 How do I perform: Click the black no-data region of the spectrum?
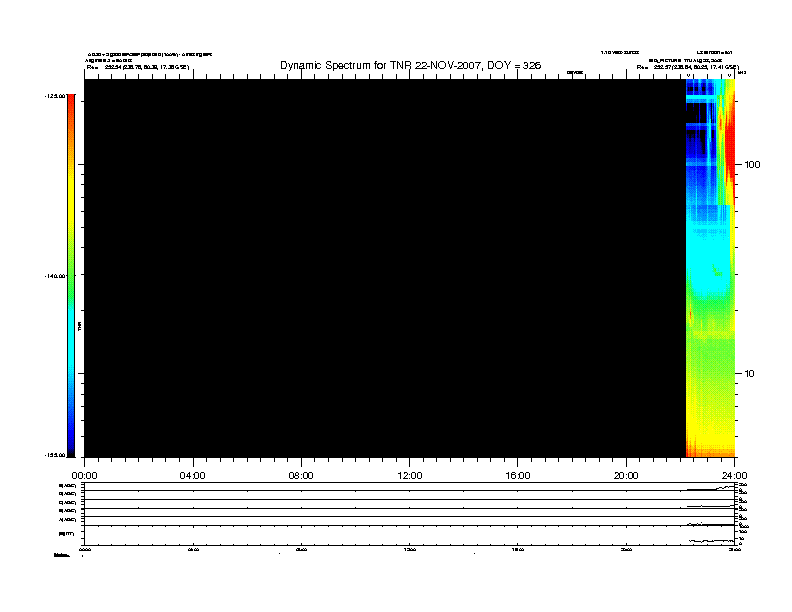pyautogui.click(x=385, y=268)
